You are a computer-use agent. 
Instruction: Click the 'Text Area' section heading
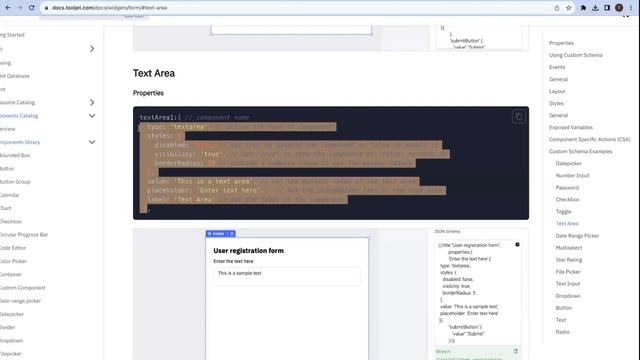pos(154,73)
